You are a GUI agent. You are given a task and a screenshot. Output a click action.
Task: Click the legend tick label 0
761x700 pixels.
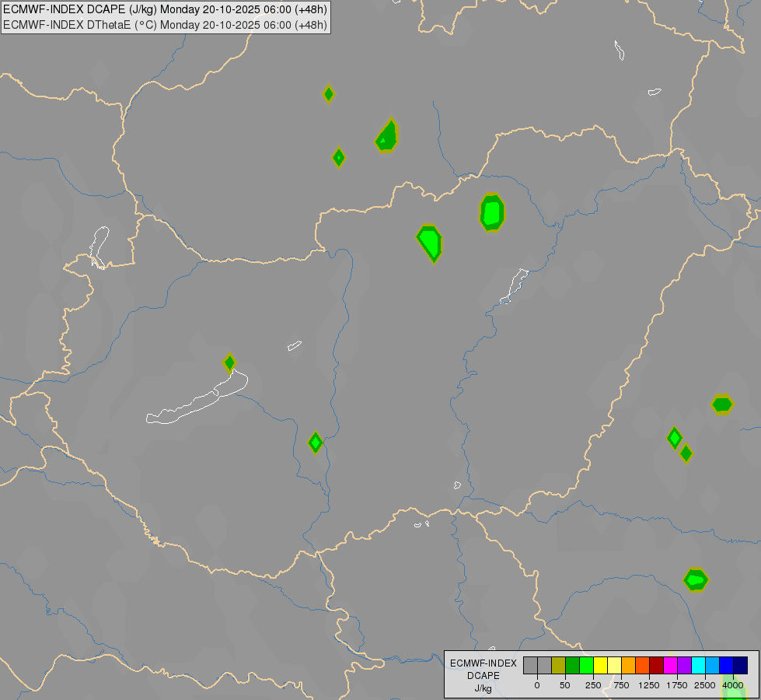[x=537, y=685]
